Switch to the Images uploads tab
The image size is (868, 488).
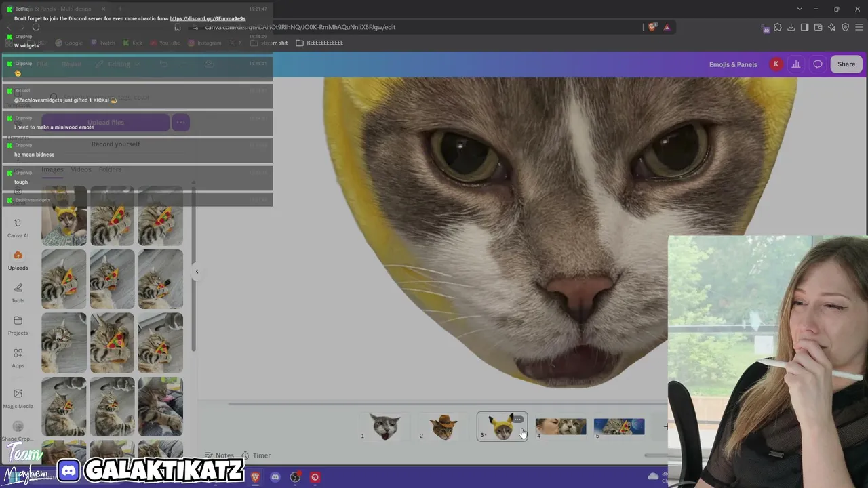coord(52,169)
